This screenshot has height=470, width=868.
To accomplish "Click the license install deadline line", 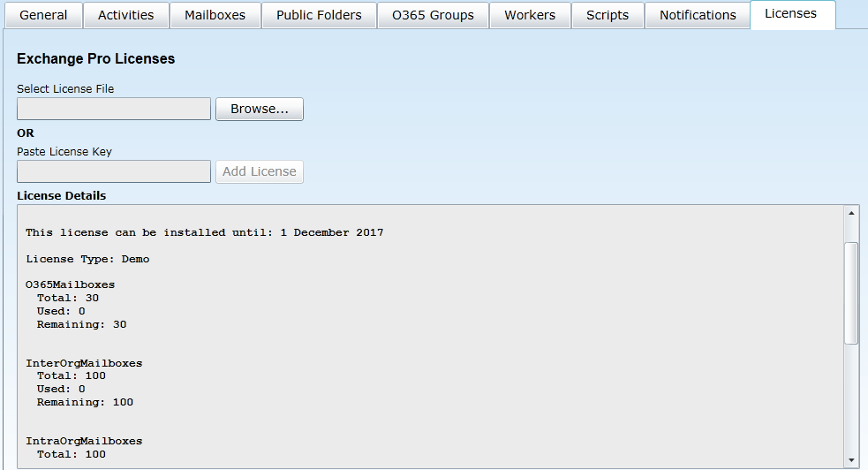I will [x=204, y=232].
